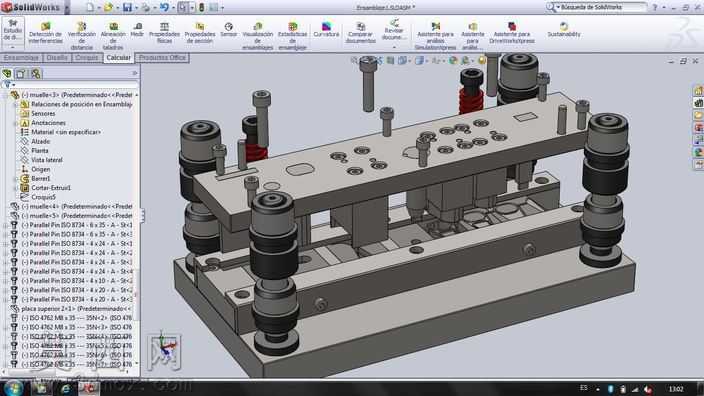
Task: Expand dropdown under Estudio de diseño
Action: [13, 47]
